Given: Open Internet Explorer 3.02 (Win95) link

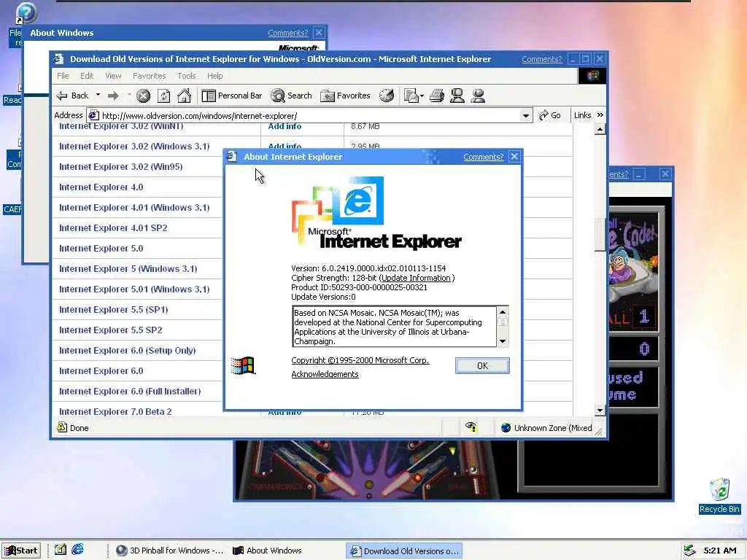Looking at the screenshot, I should pos(120,167).
